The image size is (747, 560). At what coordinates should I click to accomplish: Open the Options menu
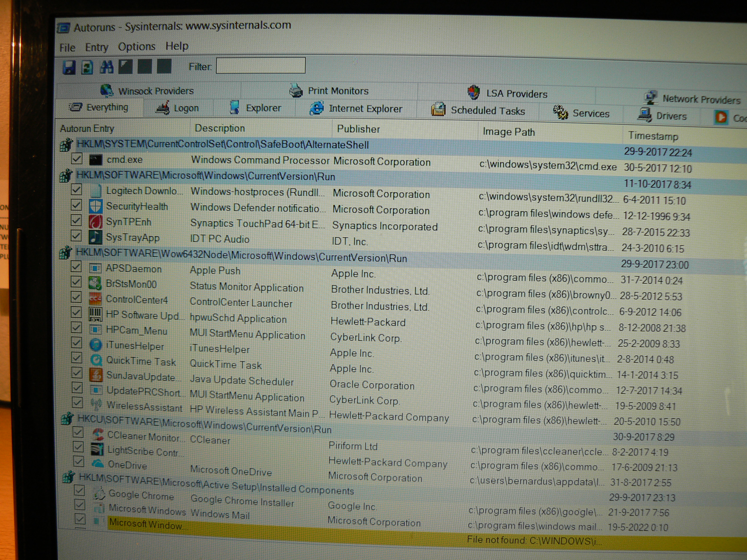[136, 47]
